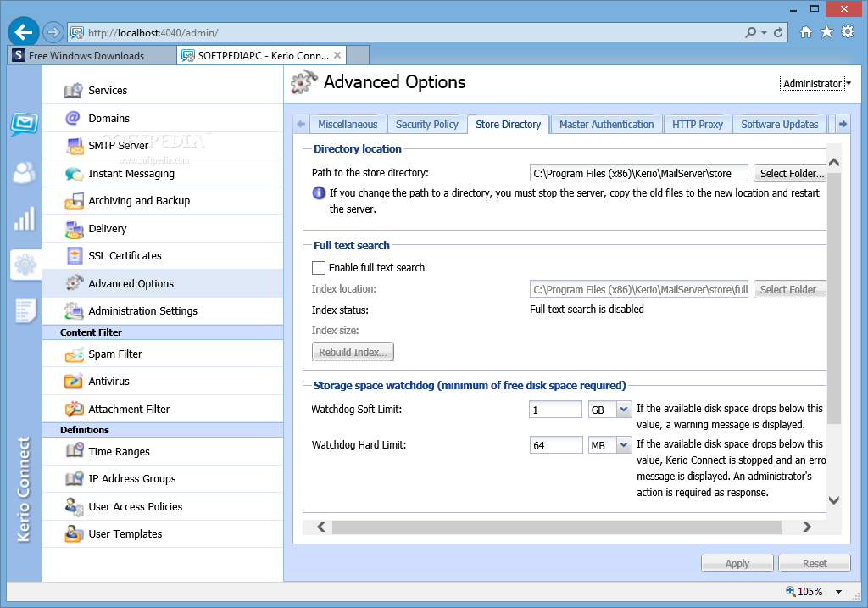Click browser forward arrow button

53,32
